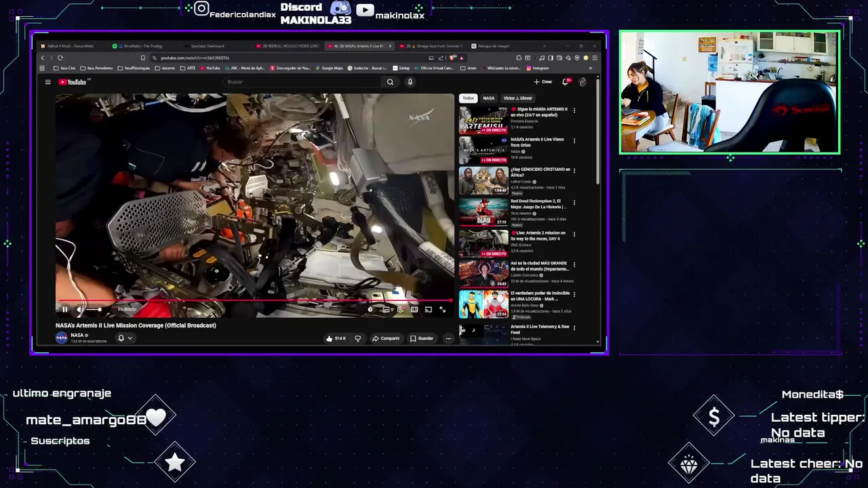Click the Guardar save button

[x=422, y=338]
